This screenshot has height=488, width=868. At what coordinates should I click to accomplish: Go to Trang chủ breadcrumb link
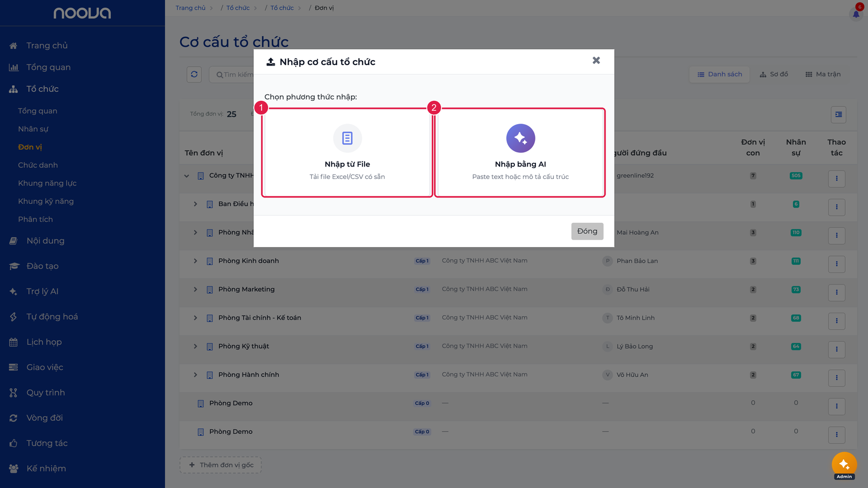(x=190, y=8)
